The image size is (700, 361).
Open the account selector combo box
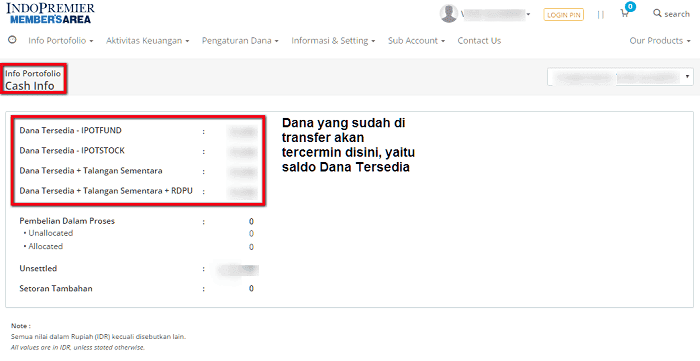(621, 77)
